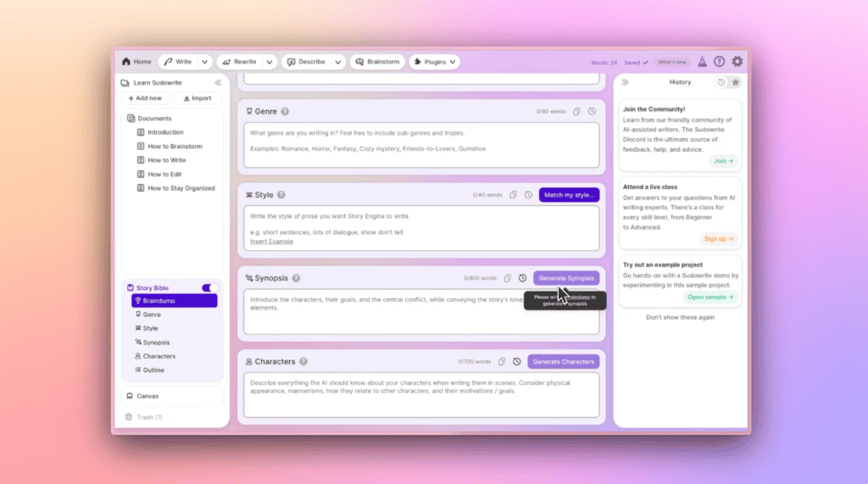The height and width of the screenshot is (484, 868).
Task: Open the Trash (1) folder
Action: click(x=144, y=417)
